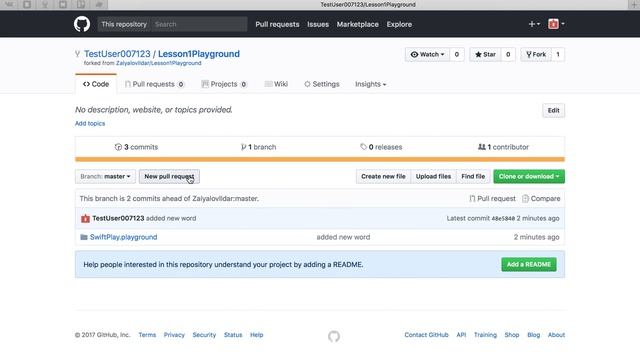Open the 1 branch link

[258, 147]
